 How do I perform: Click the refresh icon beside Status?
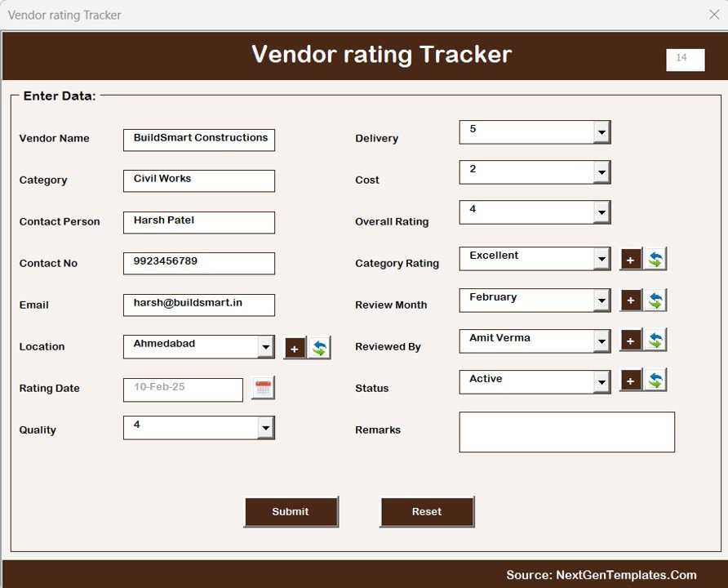click(x=655, y=381)
